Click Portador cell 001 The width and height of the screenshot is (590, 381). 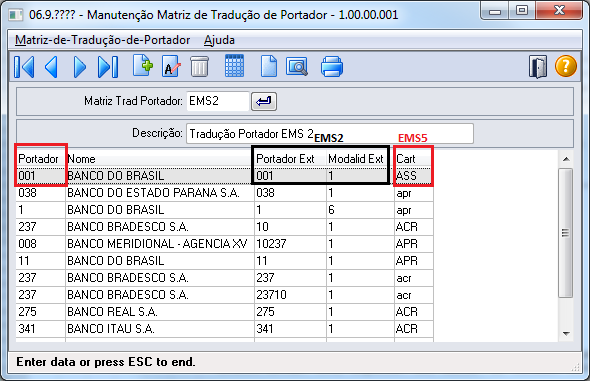click(41, 176)
